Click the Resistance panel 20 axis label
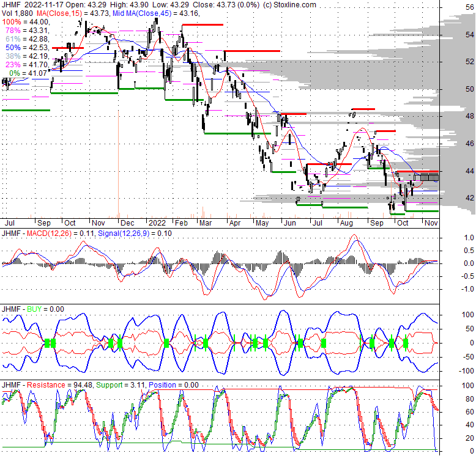 (470, 438)
